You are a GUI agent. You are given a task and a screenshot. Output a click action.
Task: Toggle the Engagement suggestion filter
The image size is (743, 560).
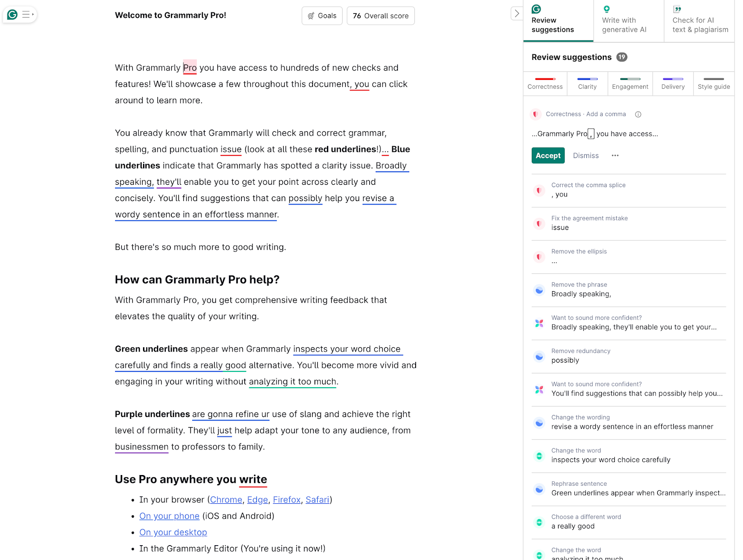(630, 84)
